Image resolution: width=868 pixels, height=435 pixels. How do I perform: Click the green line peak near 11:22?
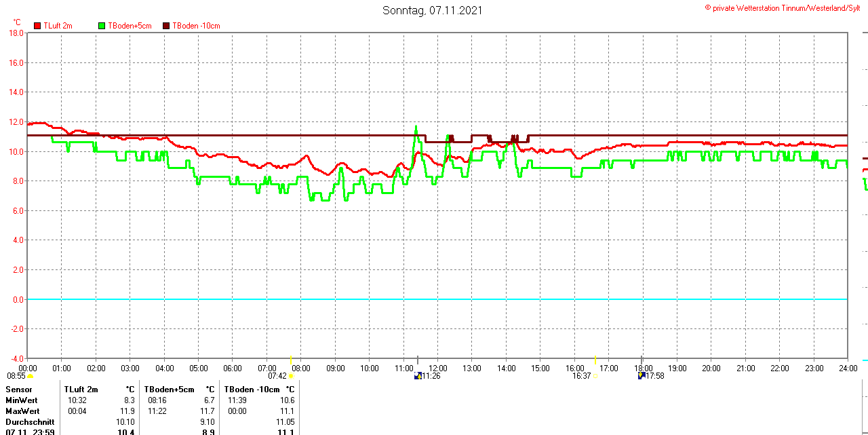coord(416,126)
